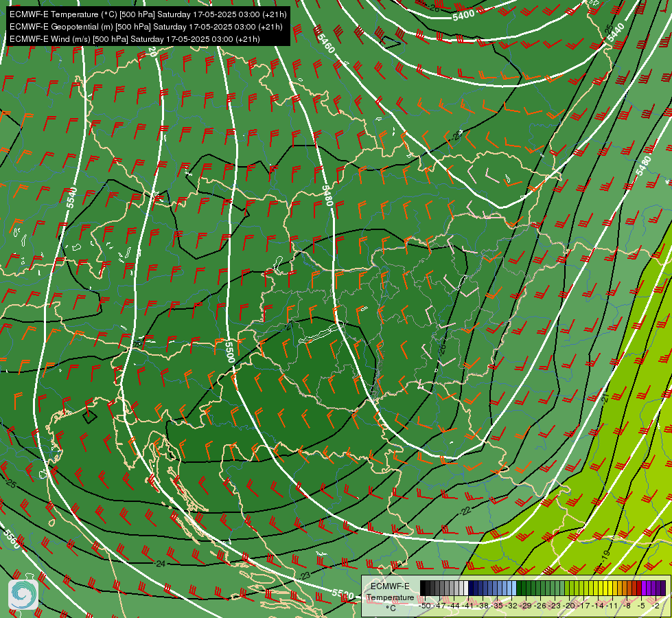The height and width of the screenshot is (618, 672).
Task: Click the -32 value on the legend scale
Action: point(511,606)
